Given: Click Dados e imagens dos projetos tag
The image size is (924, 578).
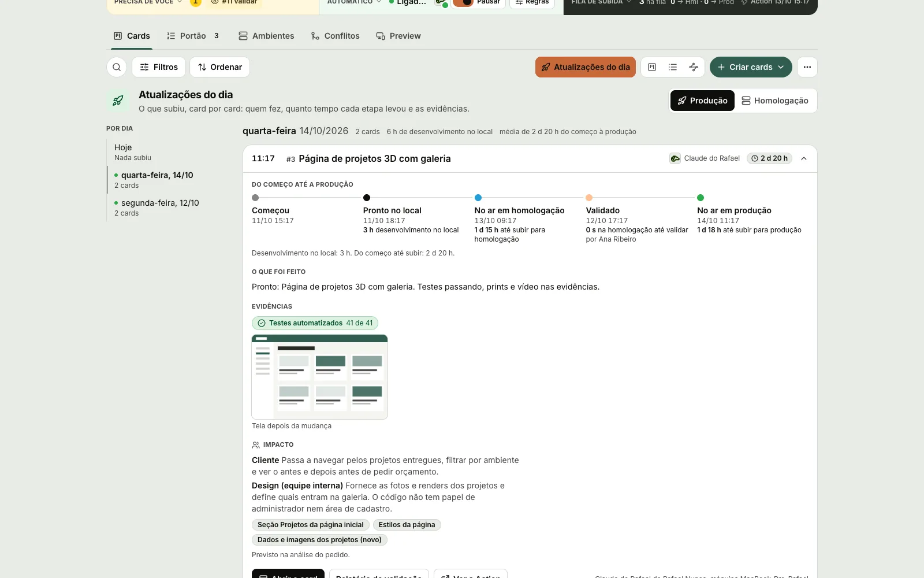Looking at the screenshot, I should click(x=319, y=540).
